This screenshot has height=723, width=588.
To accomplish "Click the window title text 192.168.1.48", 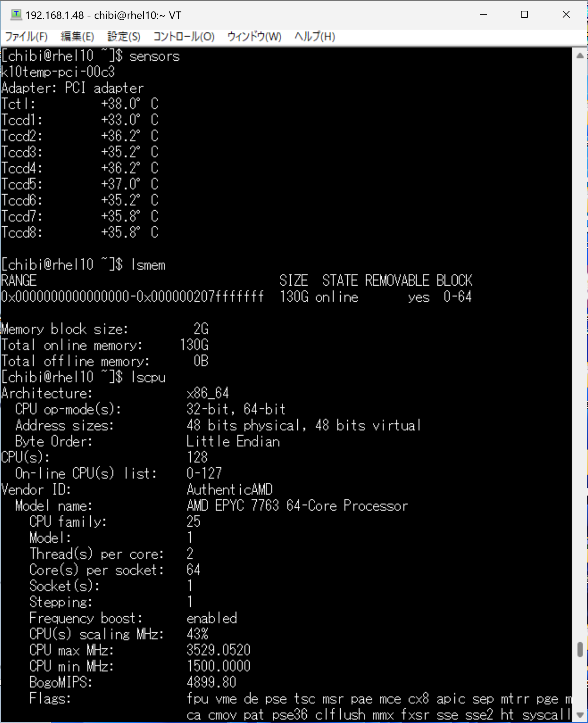I will click(55, 15).
